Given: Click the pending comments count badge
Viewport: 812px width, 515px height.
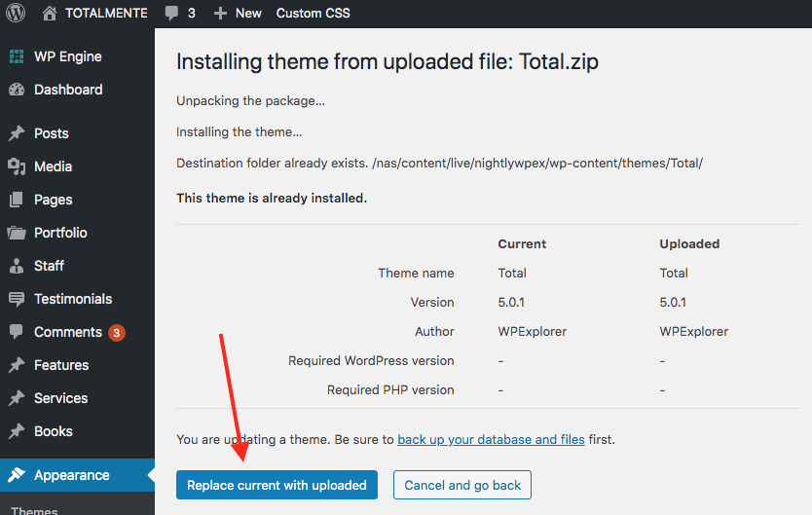Looking at the screenshot, I should click(117, 333).
